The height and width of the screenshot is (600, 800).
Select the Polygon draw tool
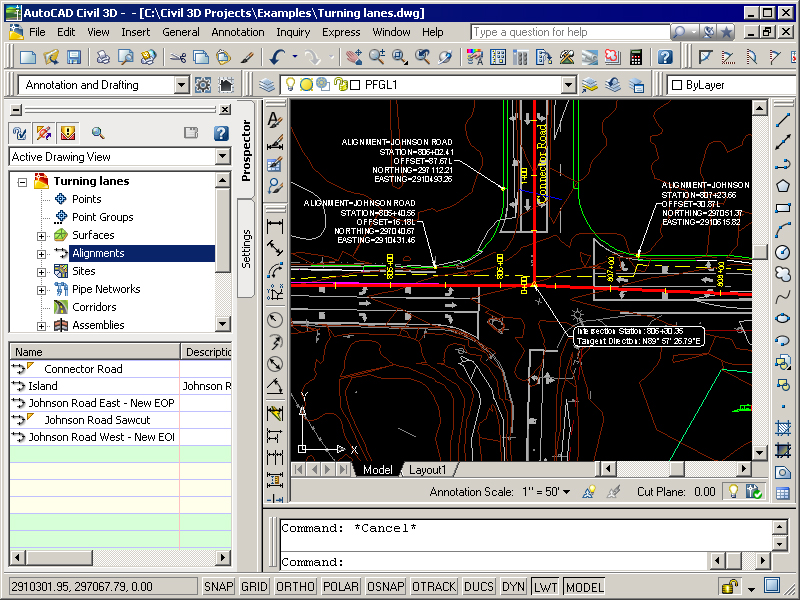[x=783, y=186]
